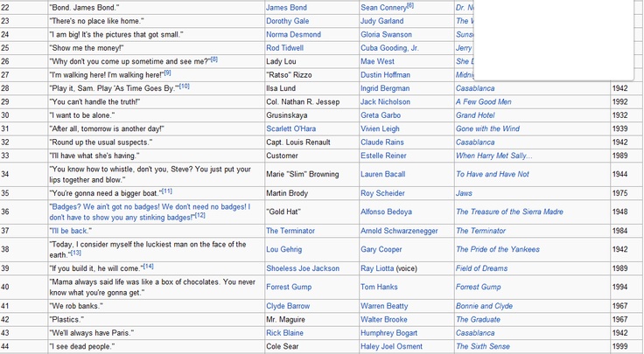Open the Bonnie and Clyde film link
Viewport: 644px width, 354px height.
click(484, 307)
